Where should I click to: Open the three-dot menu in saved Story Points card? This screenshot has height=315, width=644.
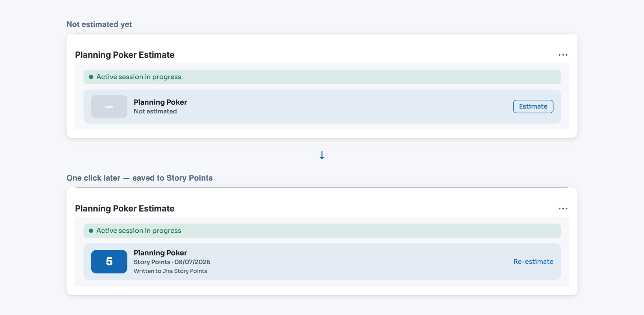(563, 209)
